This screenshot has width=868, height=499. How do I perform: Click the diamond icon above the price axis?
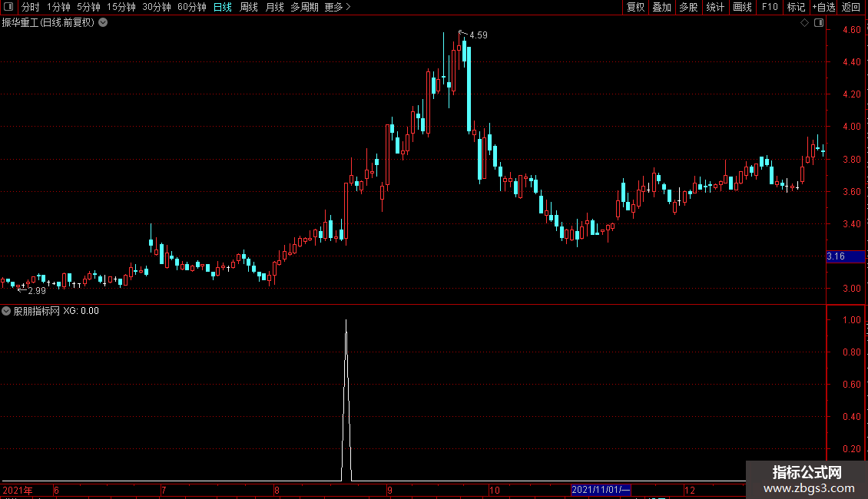[x=805, y=23]
